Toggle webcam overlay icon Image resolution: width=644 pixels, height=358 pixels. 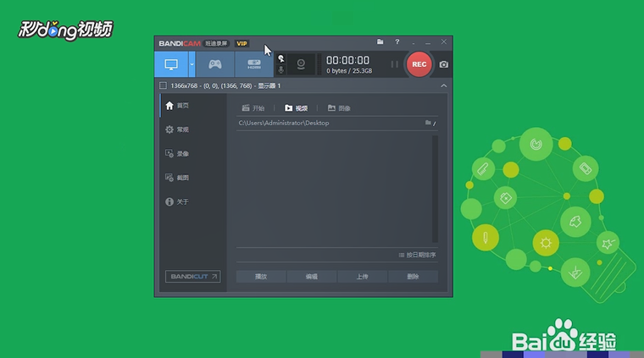(301, 64)
